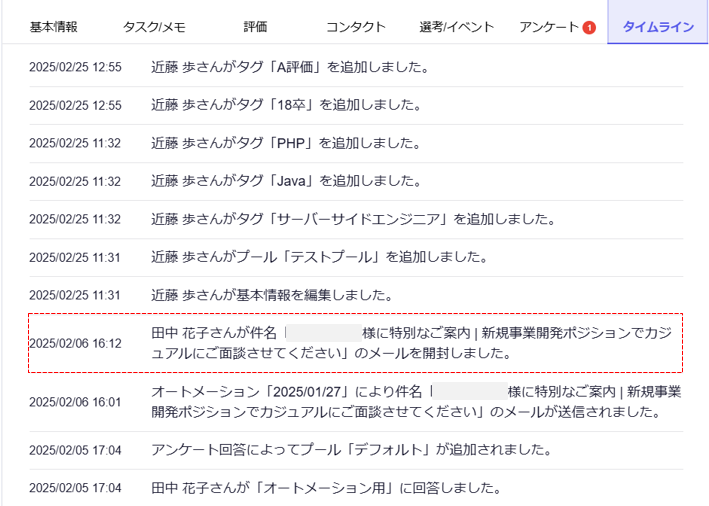709x506 pixels.
Task: Select the 「A評価」 tag added entry
Action: pos(290,68)
